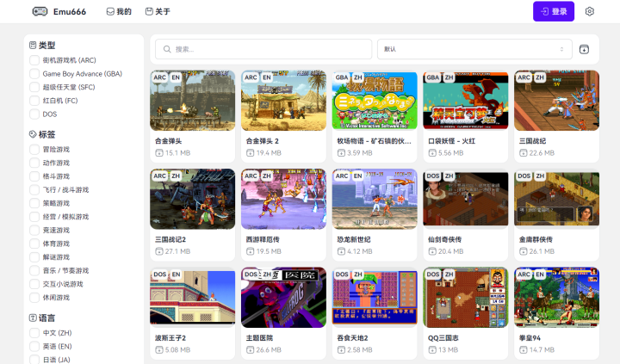Check the Game Boy Advance (GBA) filter
Viewport: 620px width, 364px height.
pos(34,74)
